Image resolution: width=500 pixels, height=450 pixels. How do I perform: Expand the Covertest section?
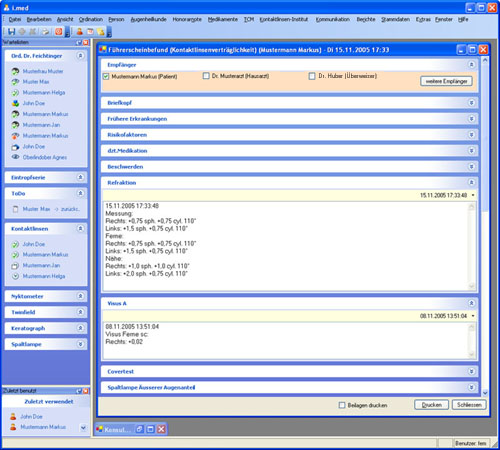pyautogui.click(x=471, y=371)
